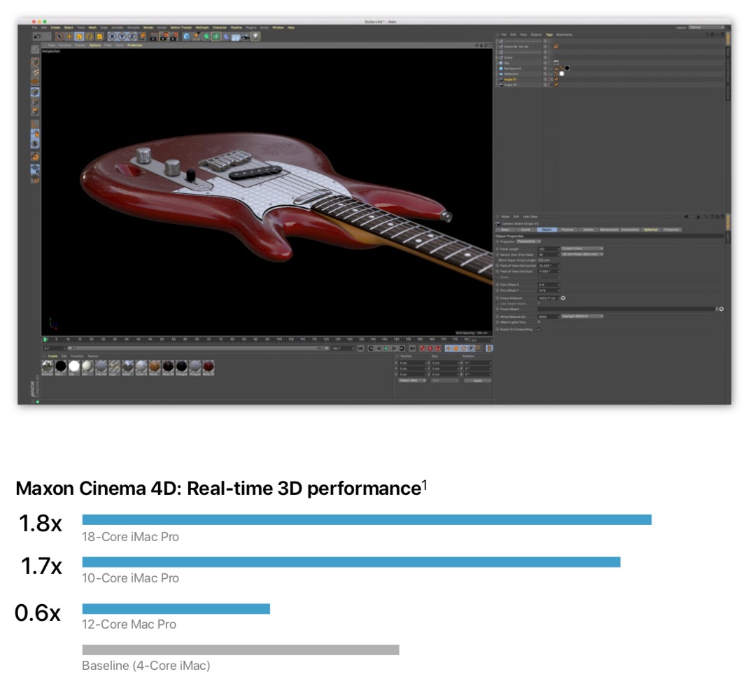
Task: Click the black material swatch
Action: pos(61,366)
